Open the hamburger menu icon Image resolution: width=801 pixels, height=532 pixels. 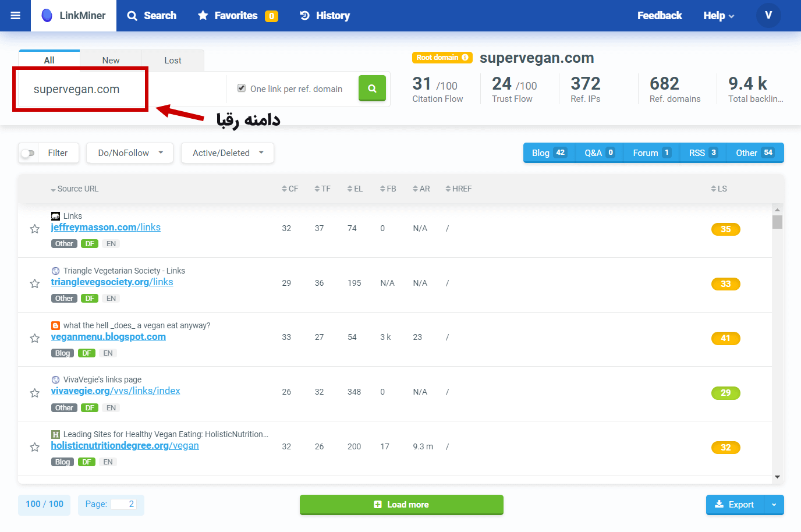click(x=16, y=16)
